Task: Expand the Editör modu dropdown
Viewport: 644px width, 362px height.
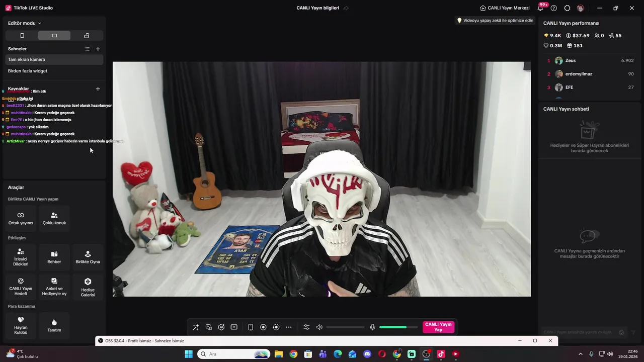Action: [x=25, y=23]
